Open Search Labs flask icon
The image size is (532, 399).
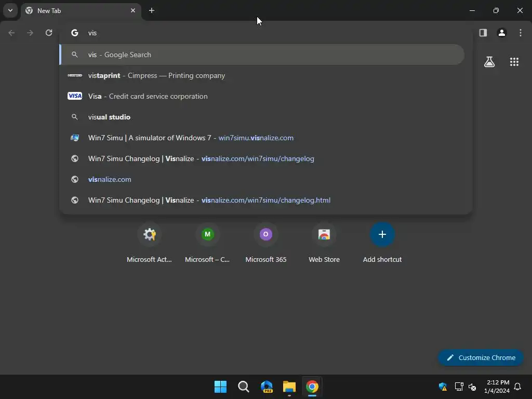coord(489,62)
